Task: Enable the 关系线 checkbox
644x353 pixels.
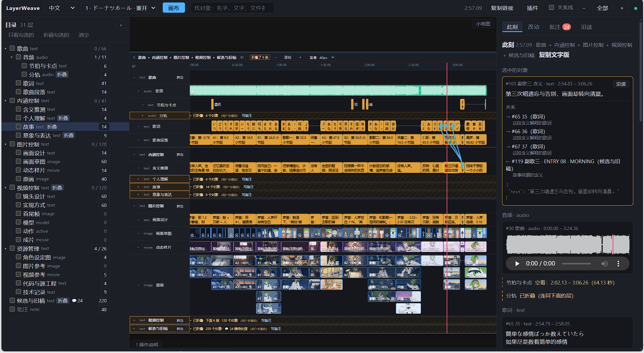Action: point(551,8)
